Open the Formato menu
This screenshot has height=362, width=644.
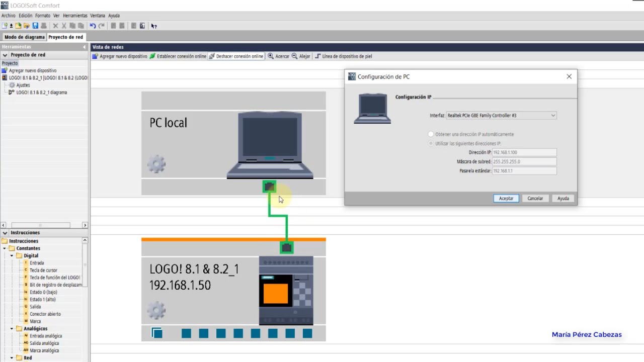[43, 16]
